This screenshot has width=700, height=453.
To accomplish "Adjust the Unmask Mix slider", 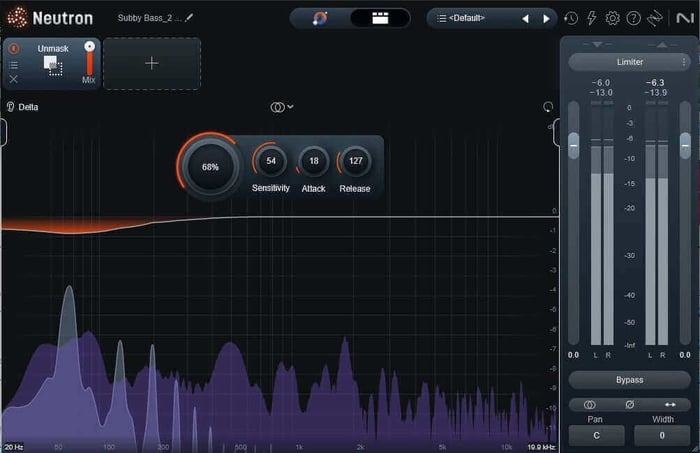I will pyautogui.click(x=89, y=58).
